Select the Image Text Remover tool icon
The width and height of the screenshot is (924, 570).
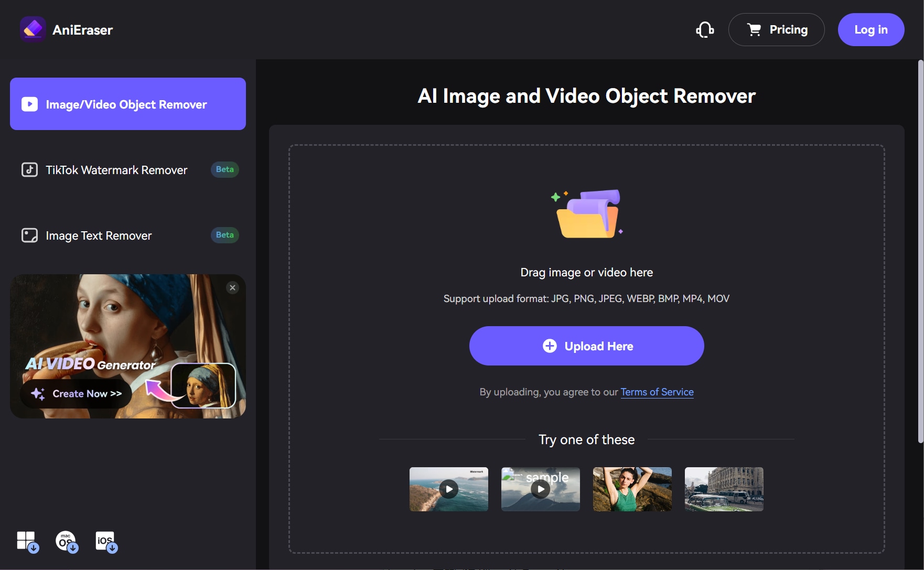29,235
